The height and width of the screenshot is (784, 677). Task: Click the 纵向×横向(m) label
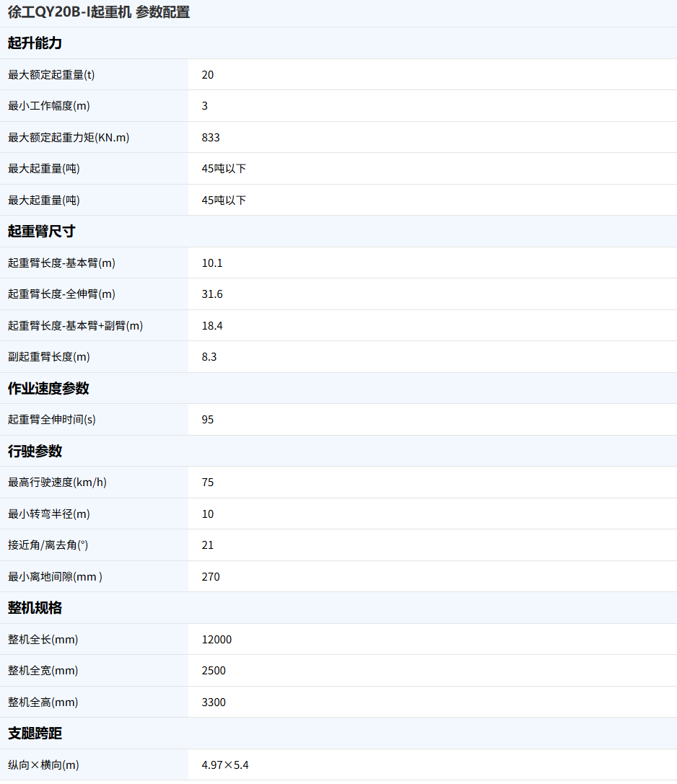(x=43, y=765)
